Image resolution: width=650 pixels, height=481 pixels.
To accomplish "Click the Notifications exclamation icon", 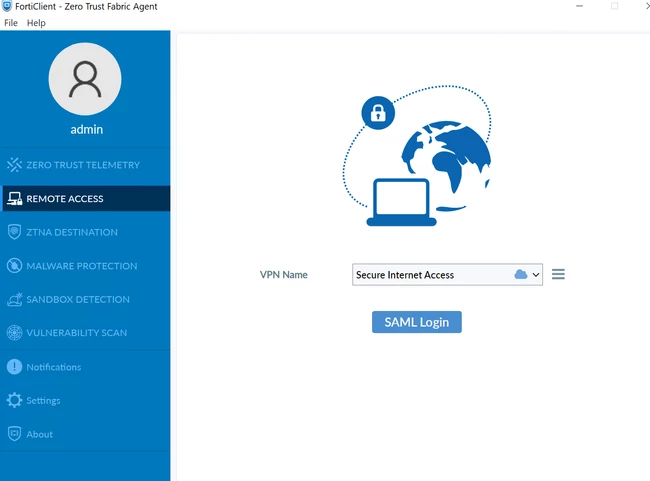I will (x=14, y=367).
